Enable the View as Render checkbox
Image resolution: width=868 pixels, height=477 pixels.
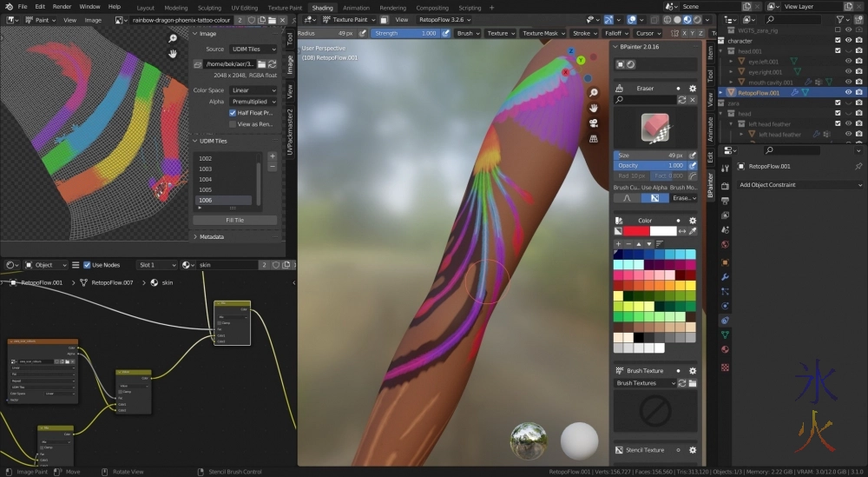click(x=233, y=124)
